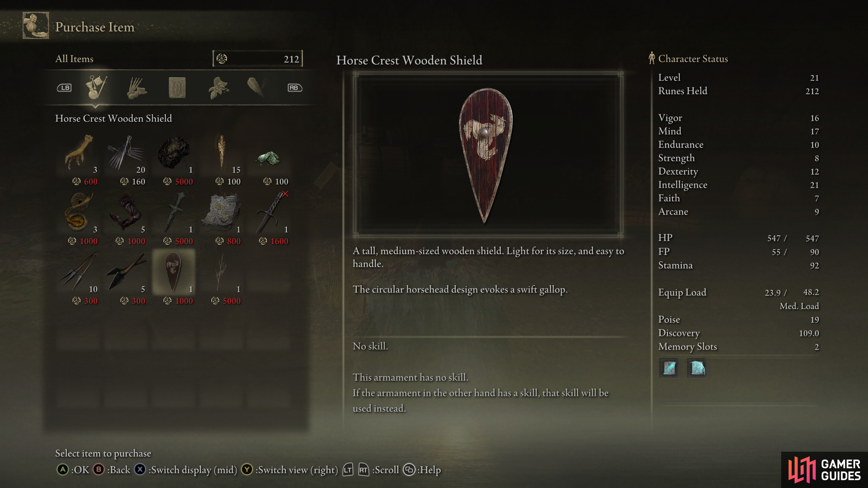
Task: Click the second memory slot spell icon
Action: pyautogui.click(x=697, y=368)
